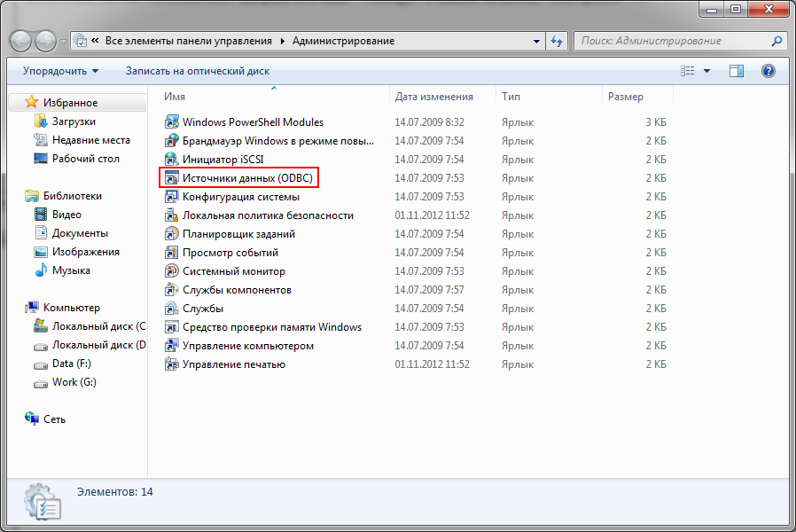The height and width of the screenshot is (532, 796).
Task: Click the Службы компонентов name text
Action: [x=237, y=290]
